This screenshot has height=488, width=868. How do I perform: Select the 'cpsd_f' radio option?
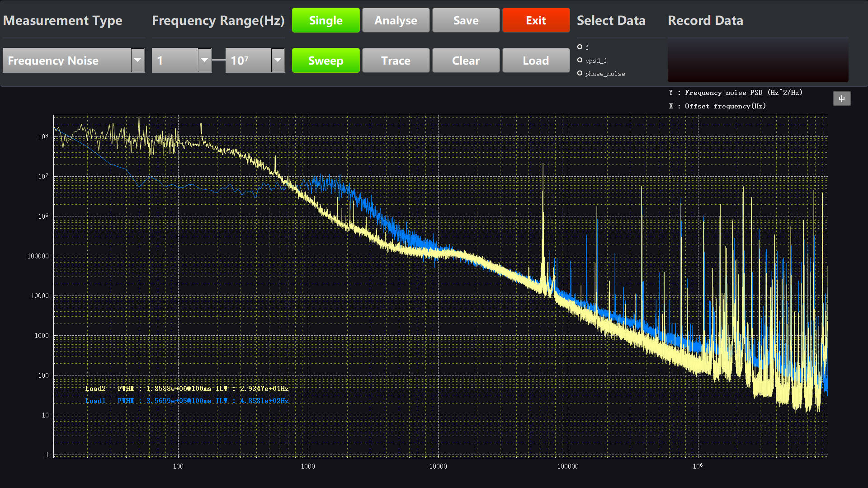[580, 60]
